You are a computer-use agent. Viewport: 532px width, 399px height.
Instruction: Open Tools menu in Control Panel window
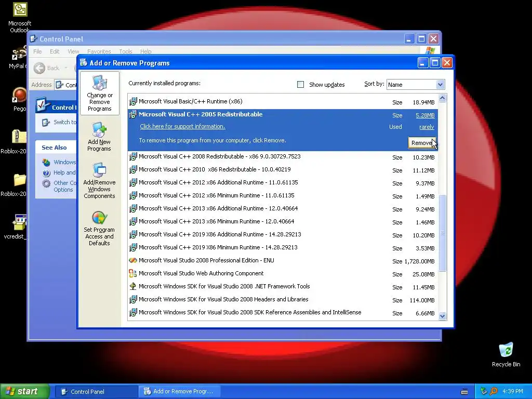pyautogui.click(x=126, y=51)
